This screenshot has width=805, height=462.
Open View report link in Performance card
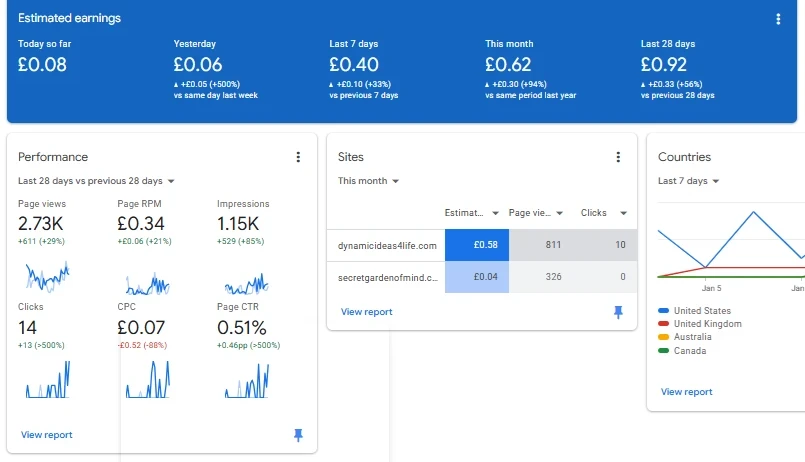[47, 435]
